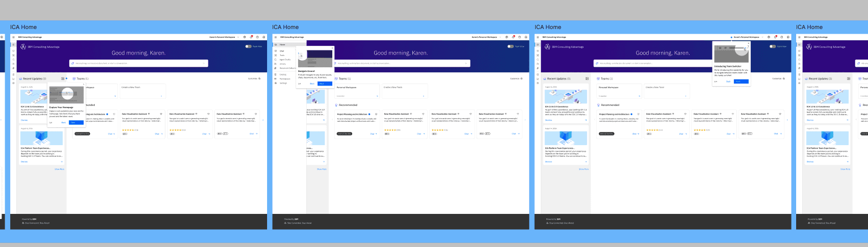Open Resource Collections in the navigation menu

coord(287,68)
